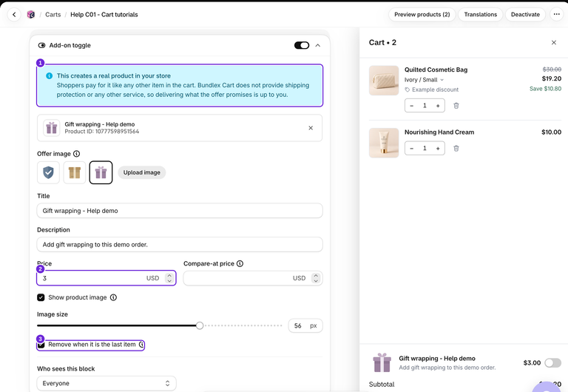The image size is (568, 392).
Task: Focus the Title input field
Action: pyautogui.click(x=180, y=211)
